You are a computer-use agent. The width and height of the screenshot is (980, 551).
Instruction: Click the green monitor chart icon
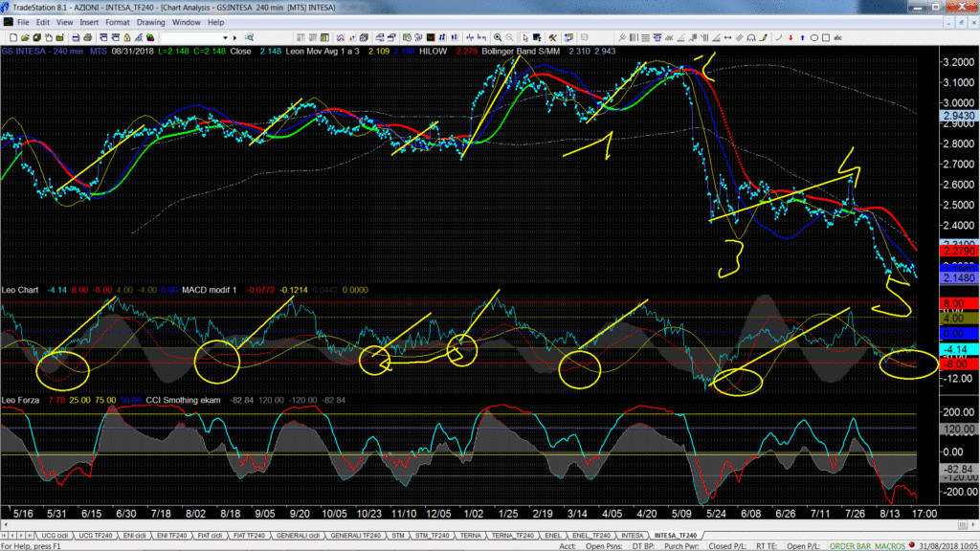point(431,37)
